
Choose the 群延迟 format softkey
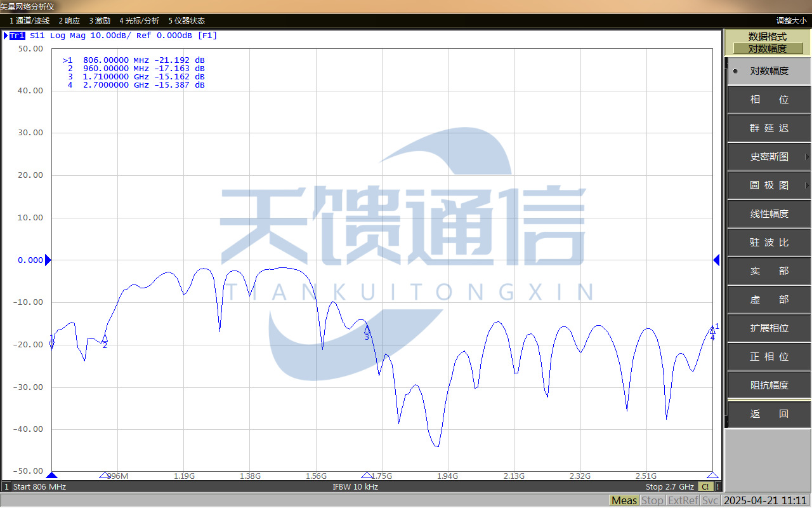(x=768, y=128)
